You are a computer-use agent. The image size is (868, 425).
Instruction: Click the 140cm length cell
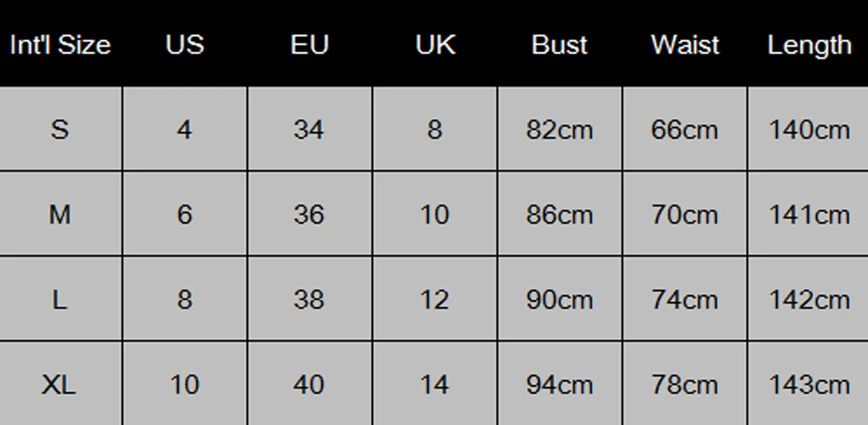pos(808,128)
